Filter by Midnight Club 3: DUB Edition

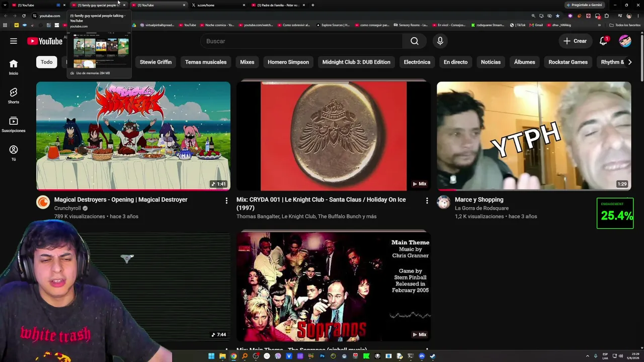[356, 62]
